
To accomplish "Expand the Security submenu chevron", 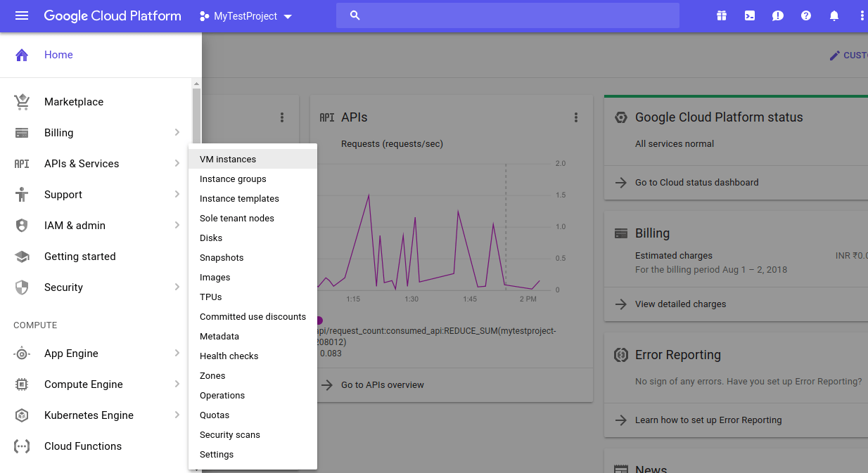I will tap(177, 287).
